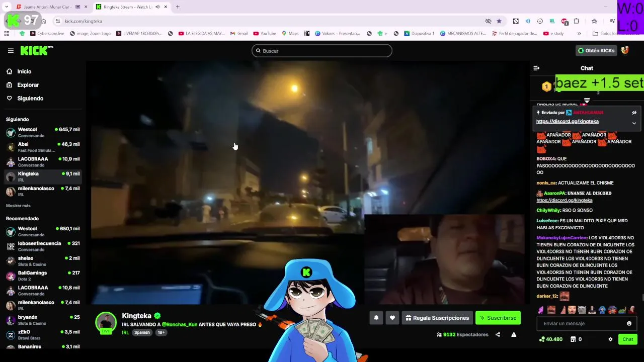
Task: Open lobosenfrecuencia in Recomendado list
Action: pos(43,246)
